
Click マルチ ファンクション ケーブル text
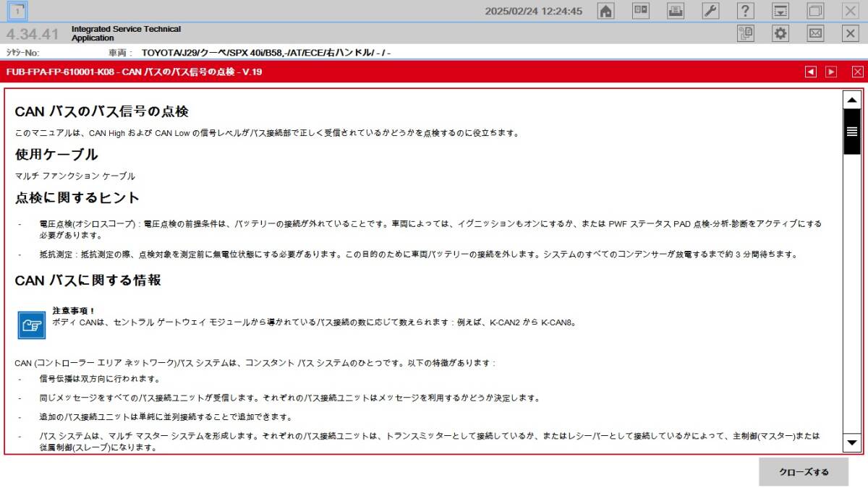click(x=75, y=176)
